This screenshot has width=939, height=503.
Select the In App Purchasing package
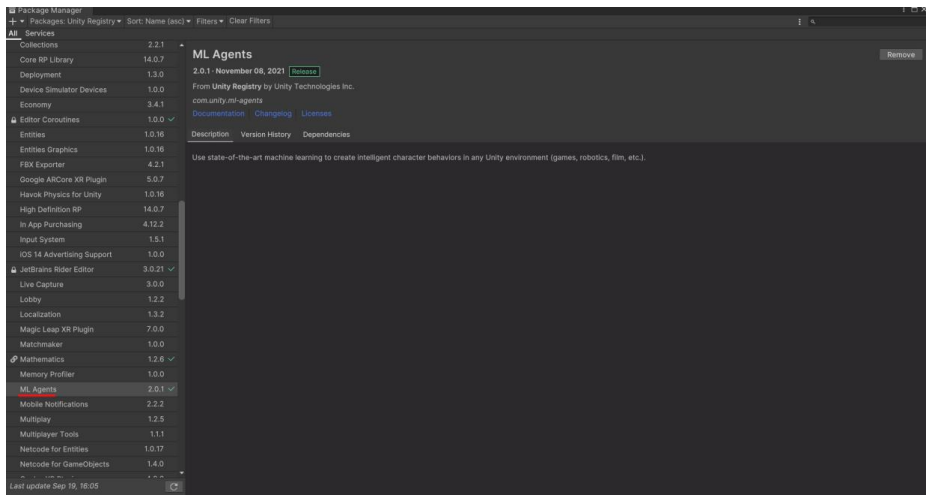click(92, 225)
